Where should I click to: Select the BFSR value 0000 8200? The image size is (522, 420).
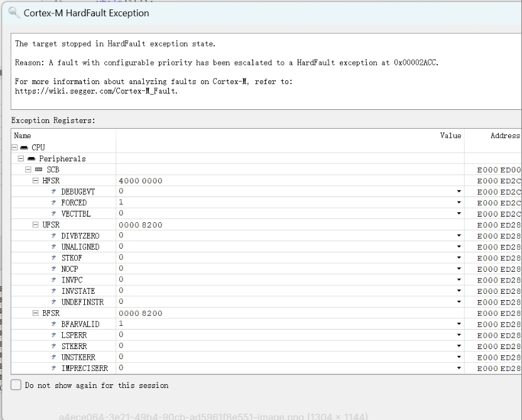click(x=141, y=313)
